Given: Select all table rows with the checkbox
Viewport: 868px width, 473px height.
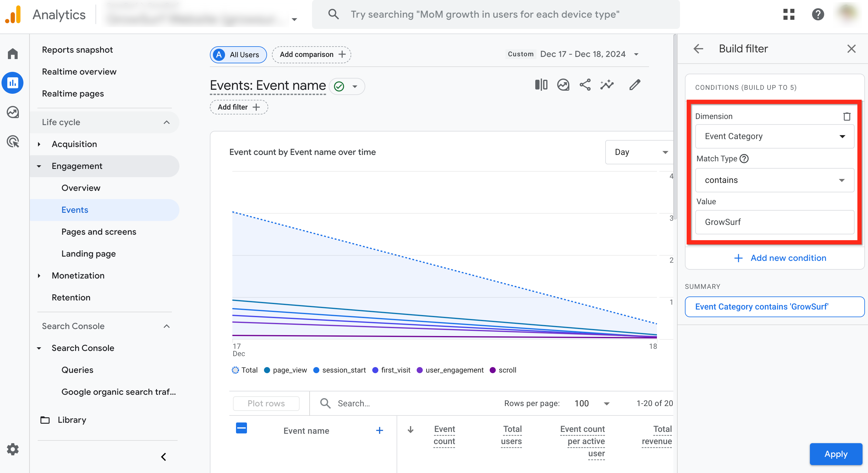Looking at the screenshot, I should [x=241, y=428].
